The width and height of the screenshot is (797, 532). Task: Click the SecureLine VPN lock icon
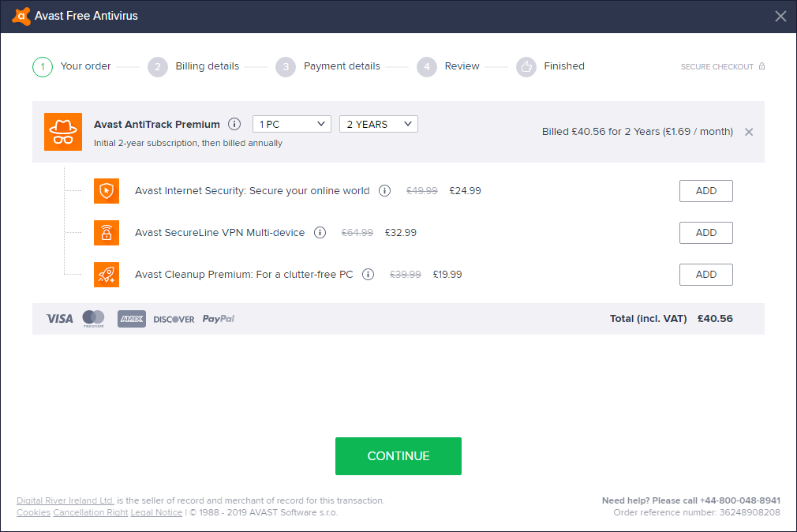click(107, 232)
